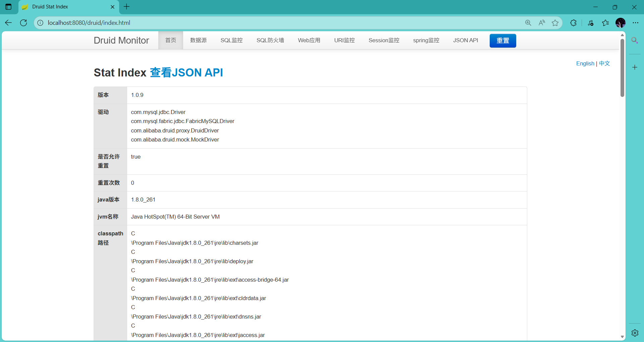Select com.mysql.fabric.jdbc.FabricMySQLDriver text
The image size is (644, 342).
182,121
